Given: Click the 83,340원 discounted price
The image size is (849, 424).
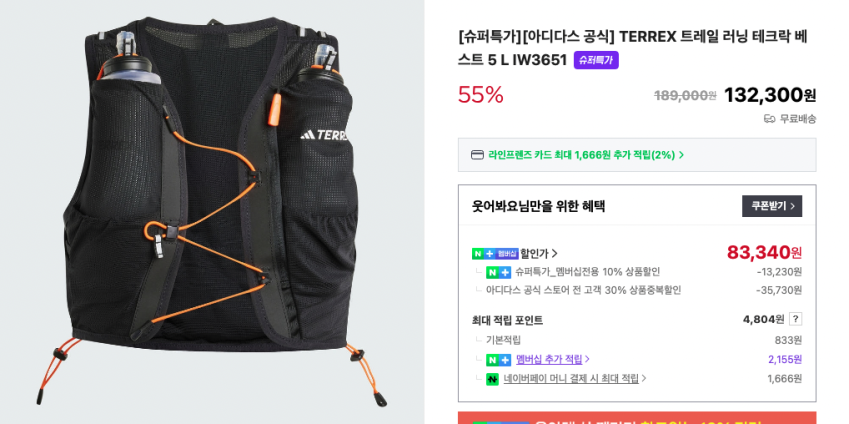Looking at the screenshot, I should tap(764, 252).
